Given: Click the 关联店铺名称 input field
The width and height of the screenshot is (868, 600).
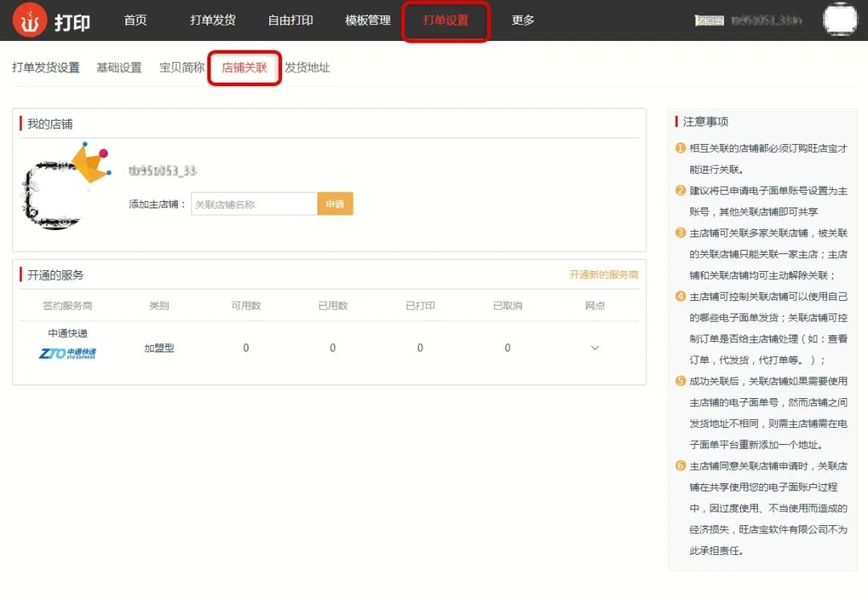Looking at the screenshot, I should 253,204.
